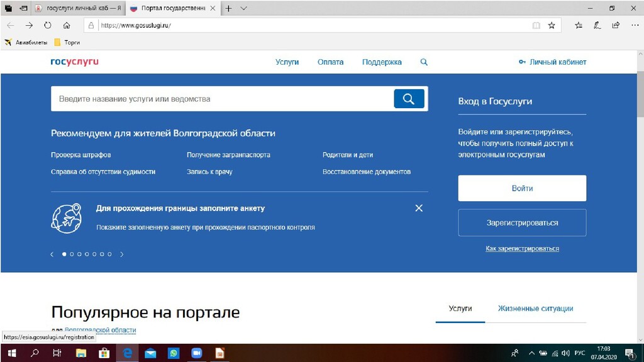Open Восстановление документов link

click(x=367, y=172)
